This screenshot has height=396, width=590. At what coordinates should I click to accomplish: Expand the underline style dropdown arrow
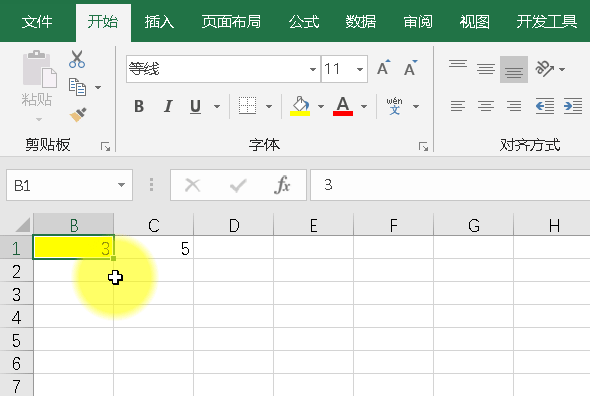[x=217, y=107]
